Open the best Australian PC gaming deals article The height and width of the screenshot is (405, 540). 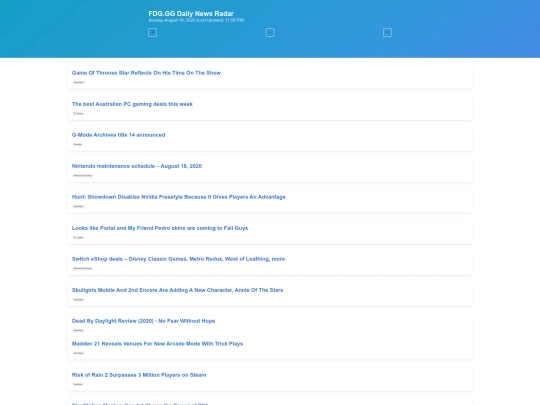(x=132, y=104)
